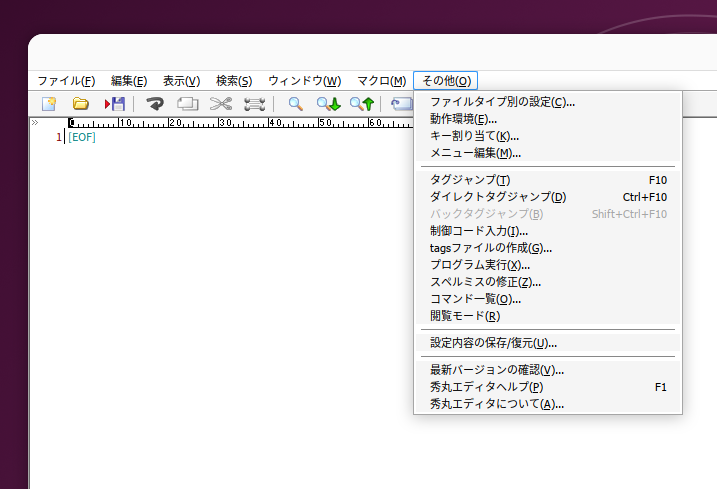
Task: Click Find Next green down-arrow icon
Action: pyautogui.click(x=328, y=104)
